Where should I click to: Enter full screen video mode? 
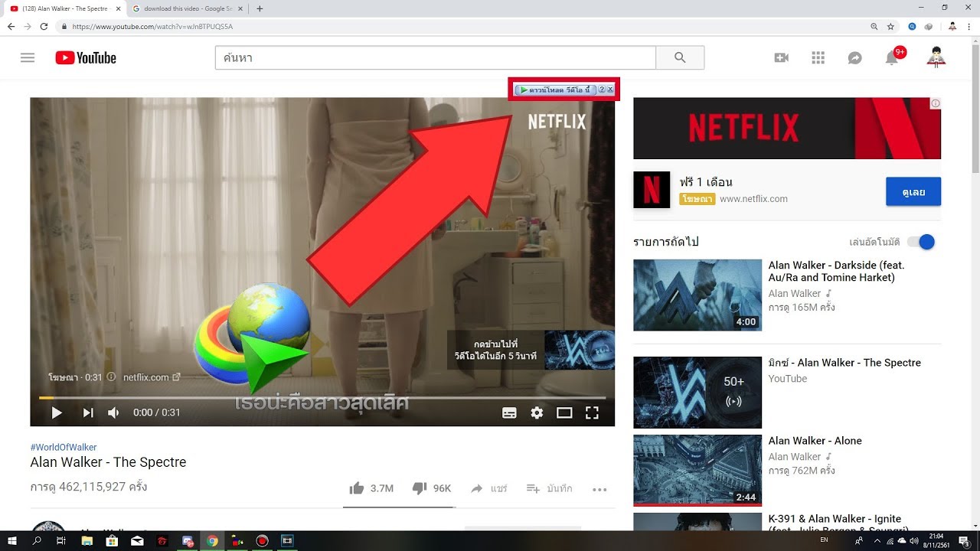tap(592, 412)
